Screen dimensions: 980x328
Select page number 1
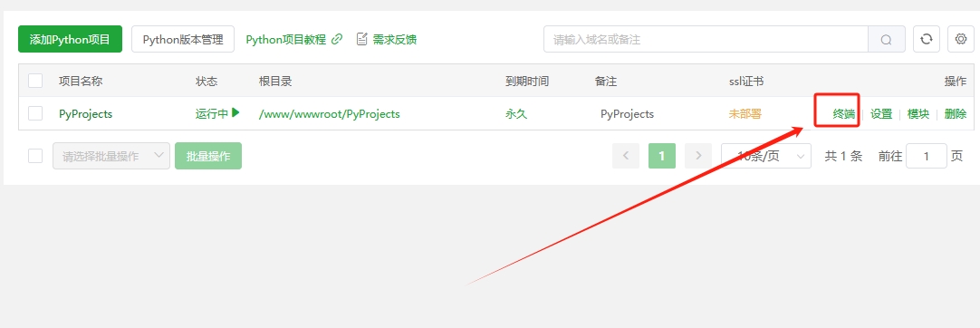click(x=662, y=156)
